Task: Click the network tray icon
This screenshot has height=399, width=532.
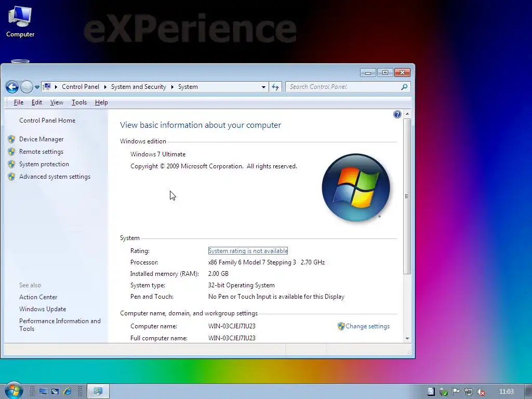Action: [x=468, y=392]
